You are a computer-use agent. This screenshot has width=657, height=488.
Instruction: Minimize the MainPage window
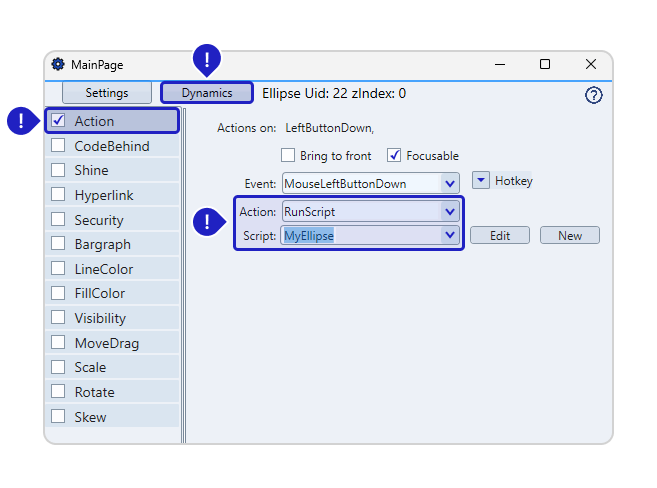click(x=499, y=64)
